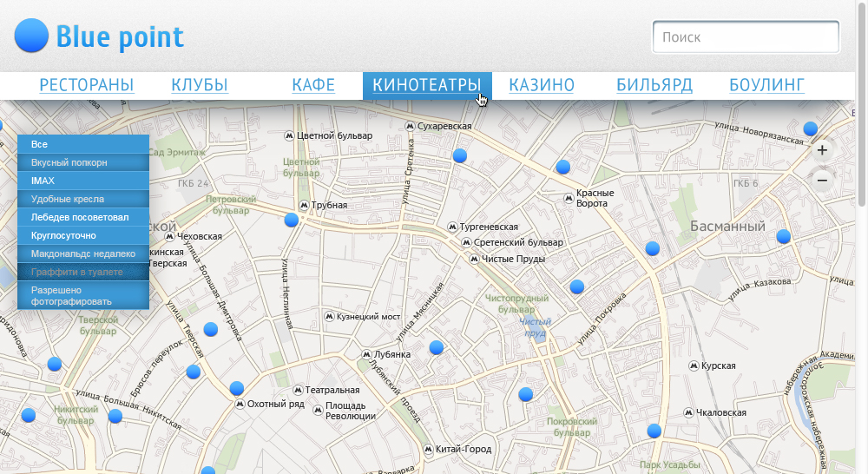Switch to the Рестораны tab
Viewport: 868px width, 474px height.
(87, 85)
